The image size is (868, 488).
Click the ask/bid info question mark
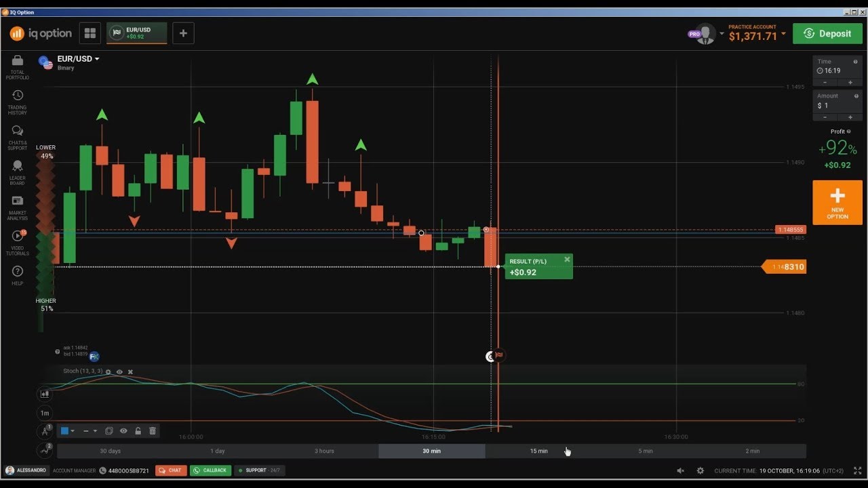[58, 352]
